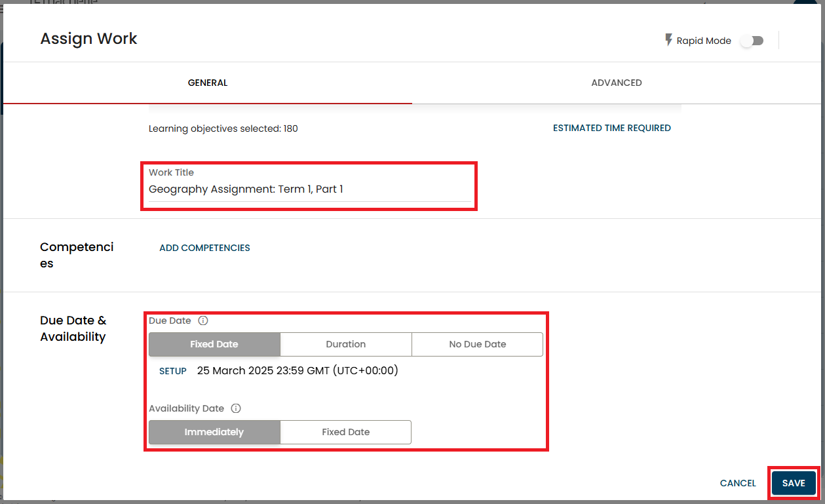Image resolution: width=825 pixels, height=504 pixels.
Task: Switch to the ADVANCED tab
Action: click(x=616, y=83)
